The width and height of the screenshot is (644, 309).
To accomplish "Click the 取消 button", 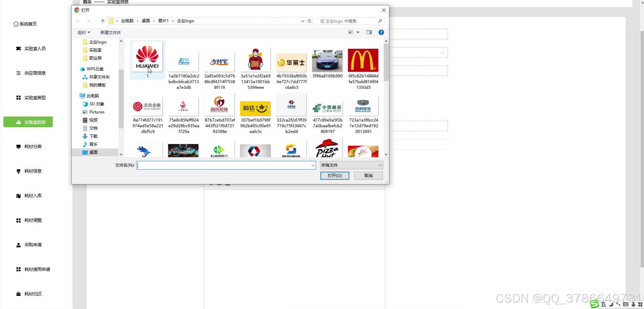I will 368,176.
